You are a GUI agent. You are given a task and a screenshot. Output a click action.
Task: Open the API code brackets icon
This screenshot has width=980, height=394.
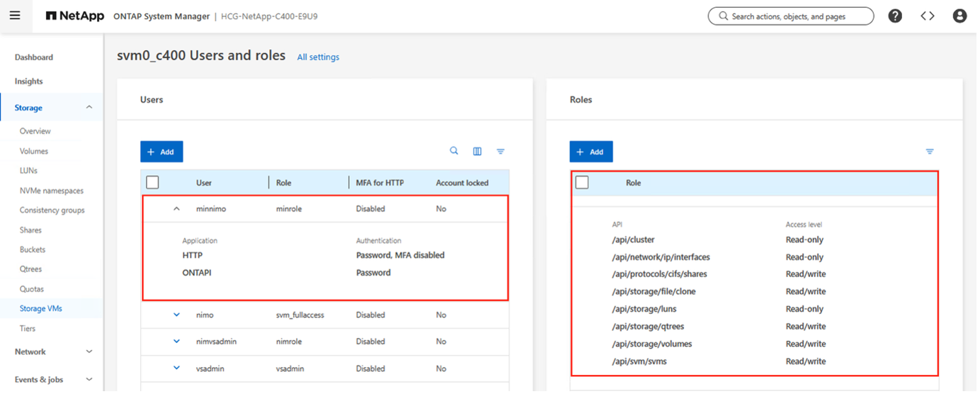(x=928, y=16)
